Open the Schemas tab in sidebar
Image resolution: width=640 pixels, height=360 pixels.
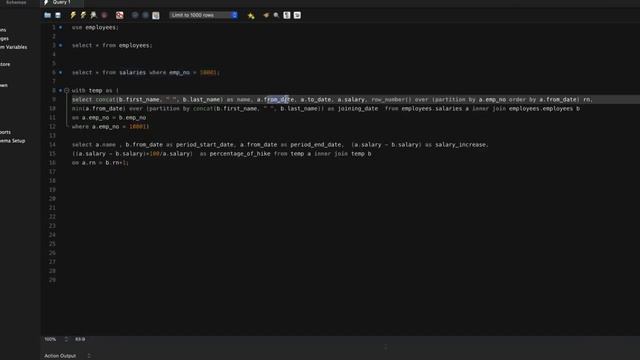coord(16,2)
